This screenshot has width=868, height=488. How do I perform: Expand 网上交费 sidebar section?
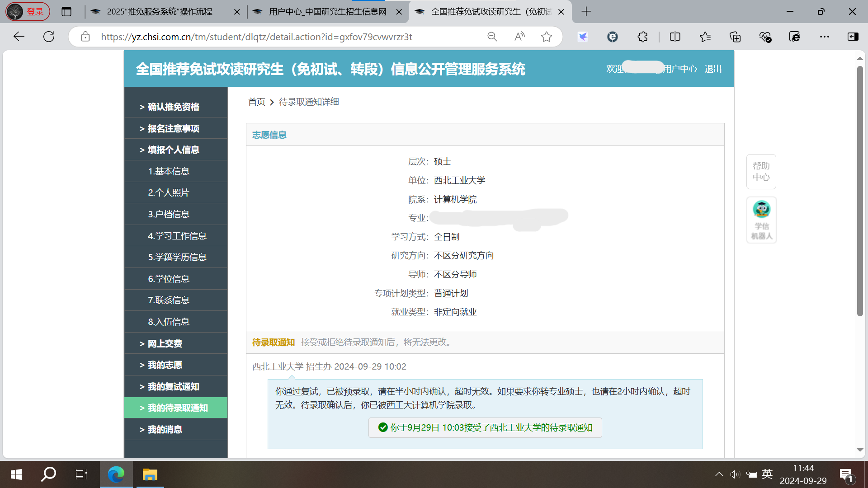pyautogui.click(x=176, y=343)
